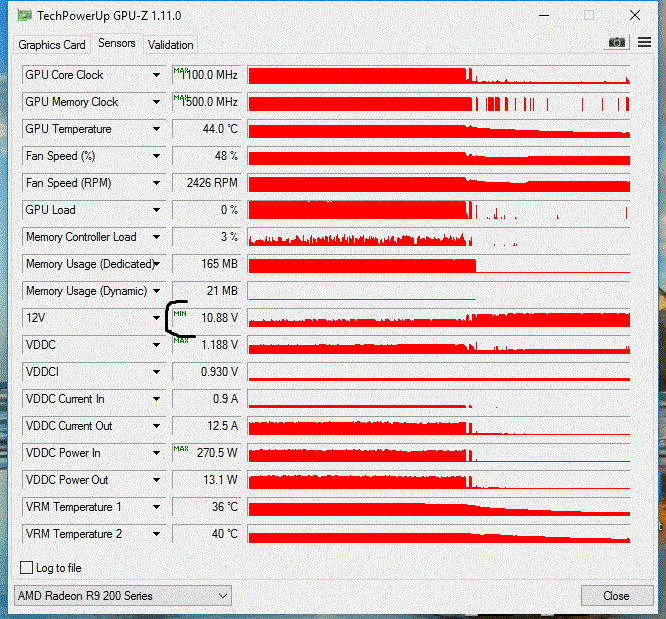Click the Memory Controller Load graph

[x=439, y=237]
